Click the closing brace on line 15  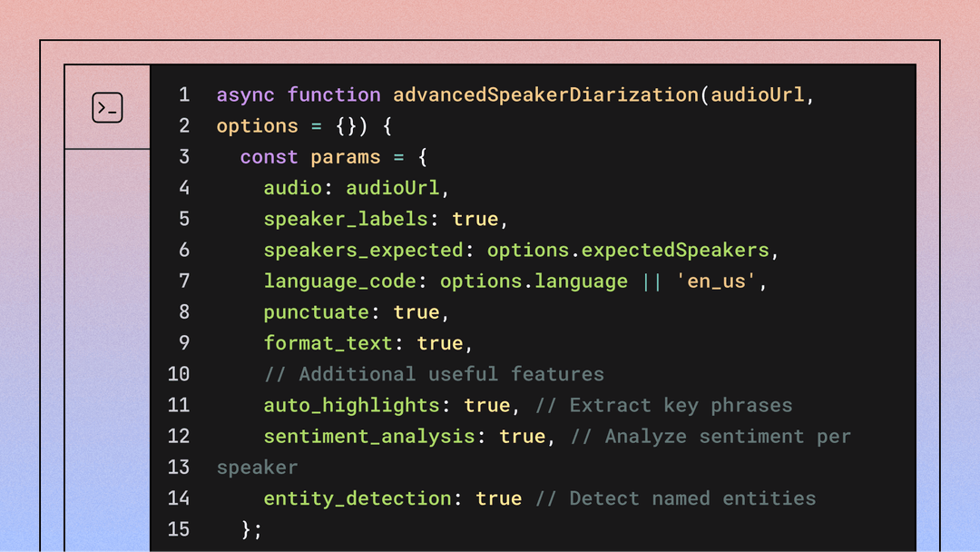245,528
